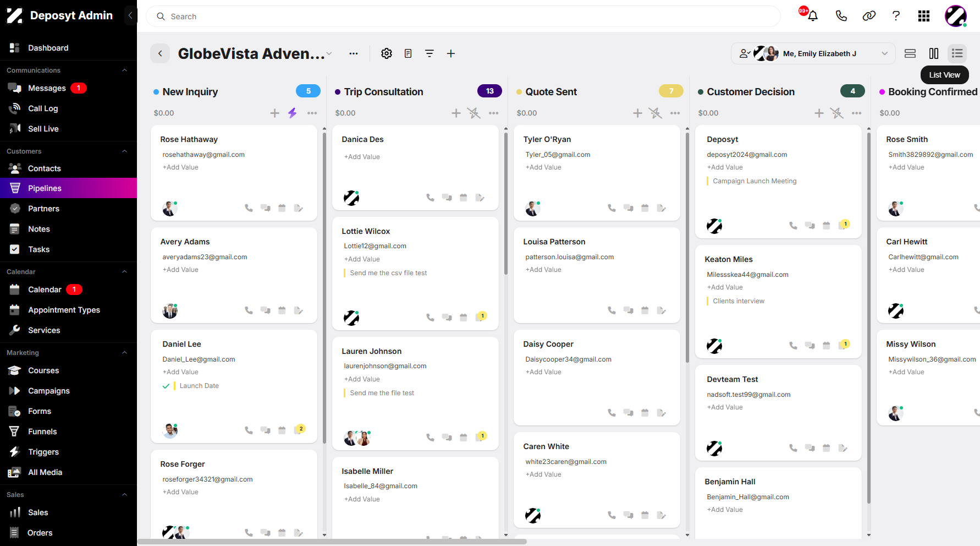Add new item with toolbar plus icon
Image resolution: width=980 pixels, height=546 pixels.
(451, 53)
